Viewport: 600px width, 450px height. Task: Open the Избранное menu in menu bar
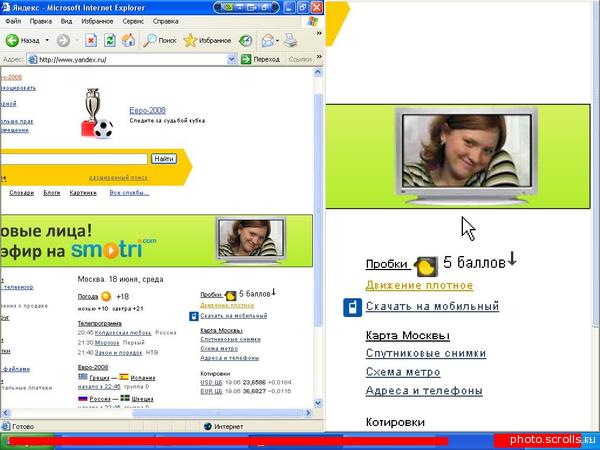tap(97, 21)
